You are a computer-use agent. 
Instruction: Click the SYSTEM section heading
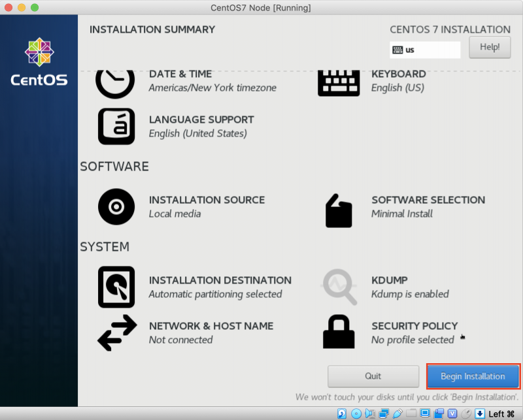(x=105, y=247)
